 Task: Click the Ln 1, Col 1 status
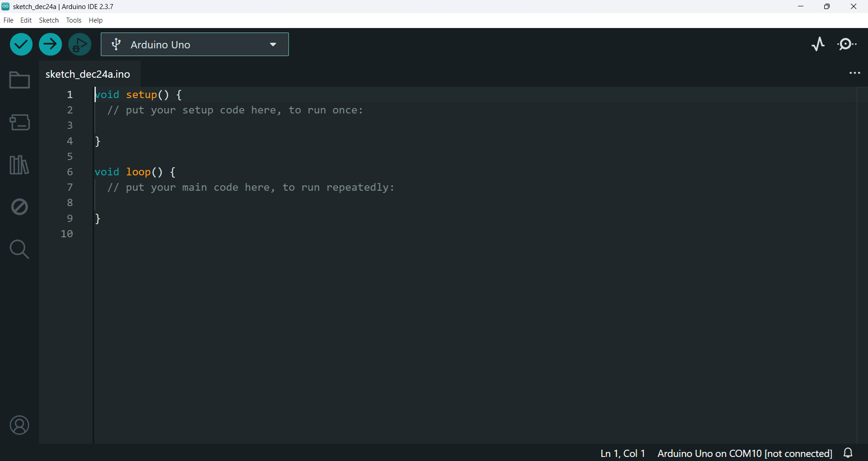click(x=623, y=453)
